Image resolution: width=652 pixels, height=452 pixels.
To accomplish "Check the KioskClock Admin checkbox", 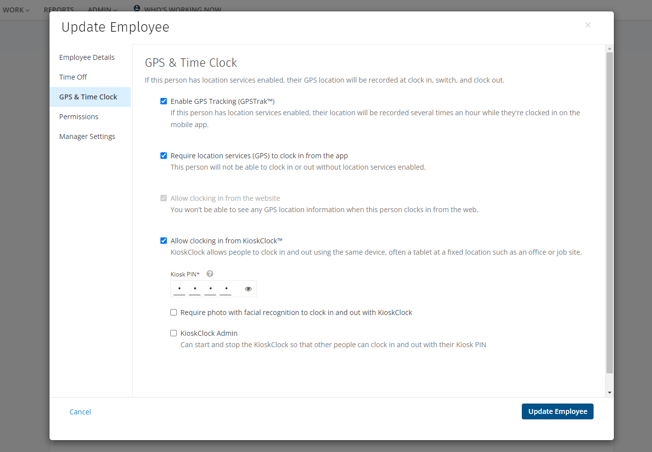I will coord(173,333).
